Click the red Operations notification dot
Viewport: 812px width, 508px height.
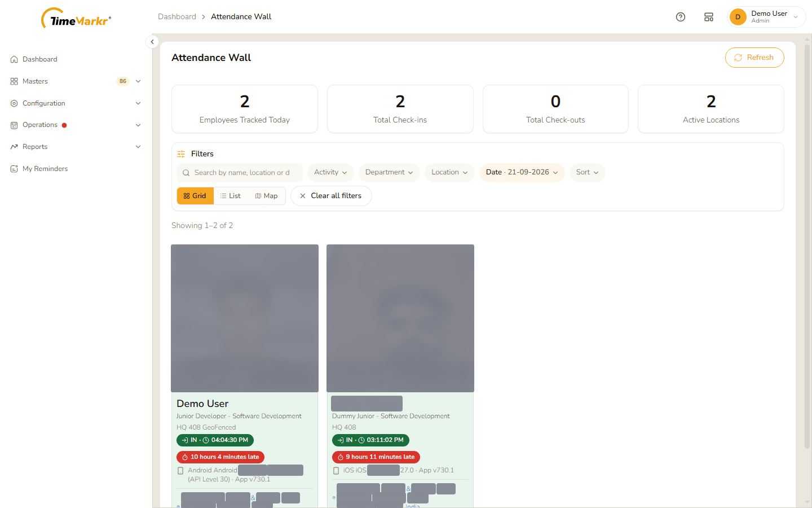click(x=64, y=125)
